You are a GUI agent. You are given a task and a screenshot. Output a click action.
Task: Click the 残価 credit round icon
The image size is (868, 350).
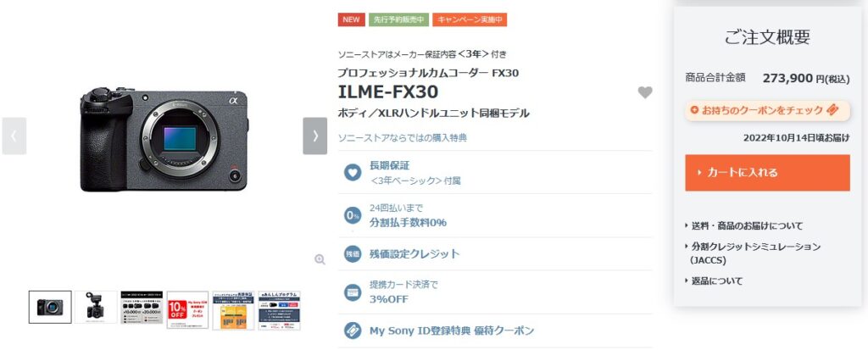[x=353, y=253]
